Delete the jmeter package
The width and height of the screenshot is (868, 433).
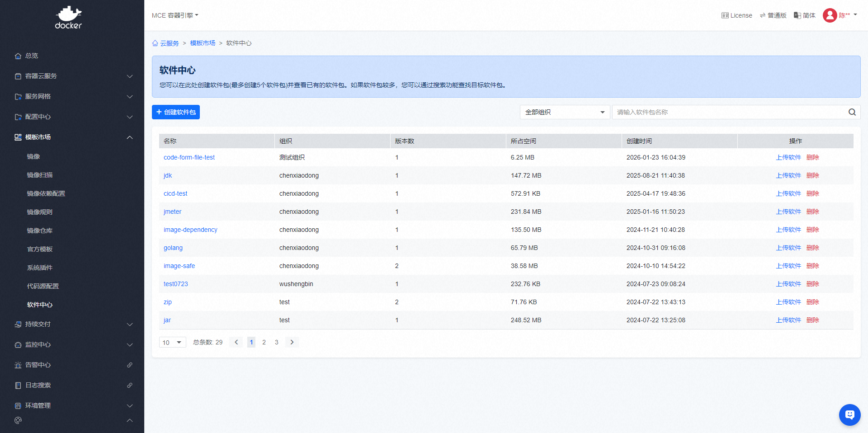[x=812, y=212]
